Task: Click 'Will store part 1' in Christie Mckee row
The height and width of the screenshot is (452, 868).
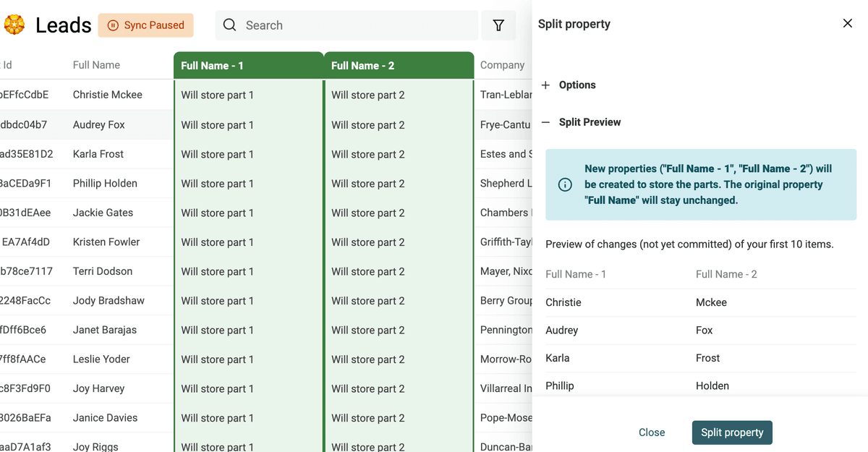Action: [218, 95]
